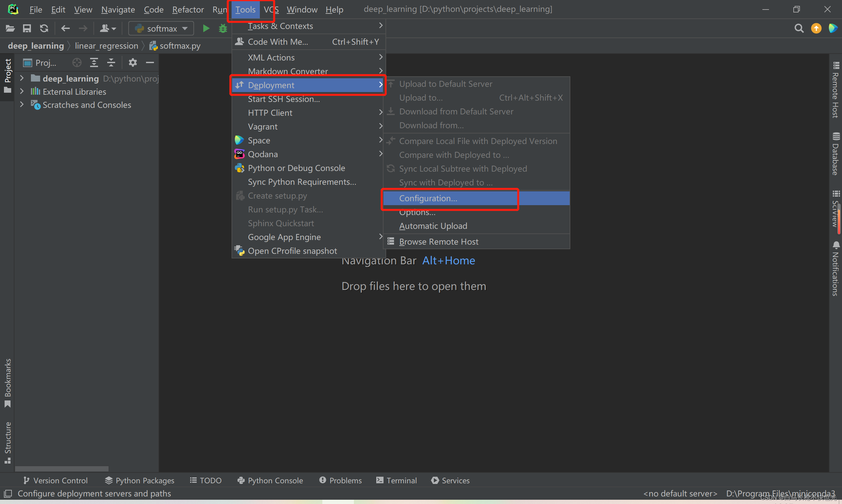This screenshot has width=842, height=504.
Task: Expand the deep_learning project folder
Action: (22, 79)
